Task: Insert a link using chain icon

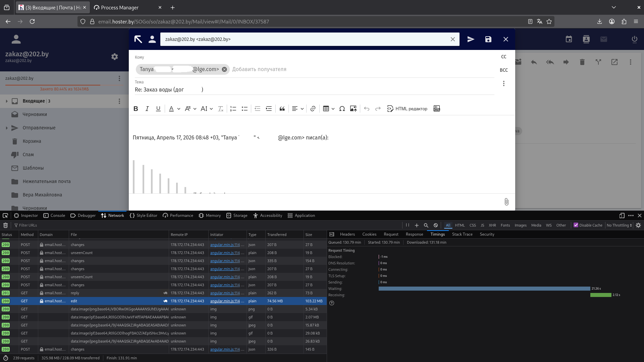Action: 313,109
